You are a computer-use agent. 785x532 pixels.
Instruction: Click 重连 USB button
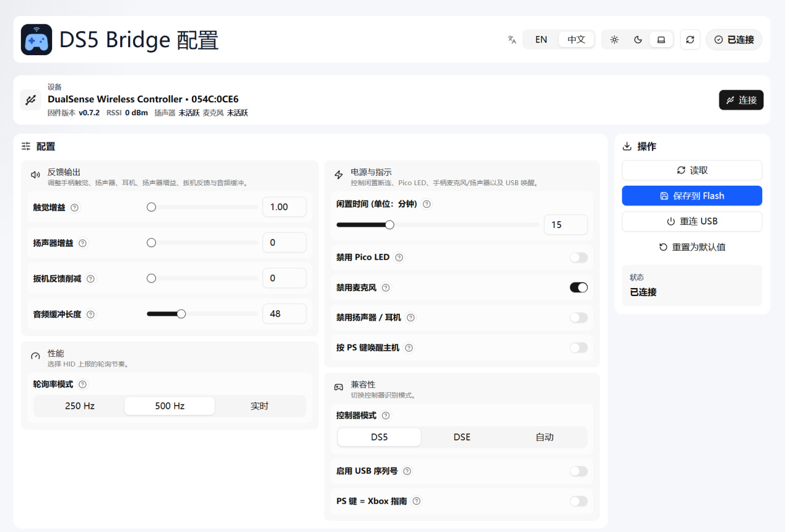pos(692,221)
